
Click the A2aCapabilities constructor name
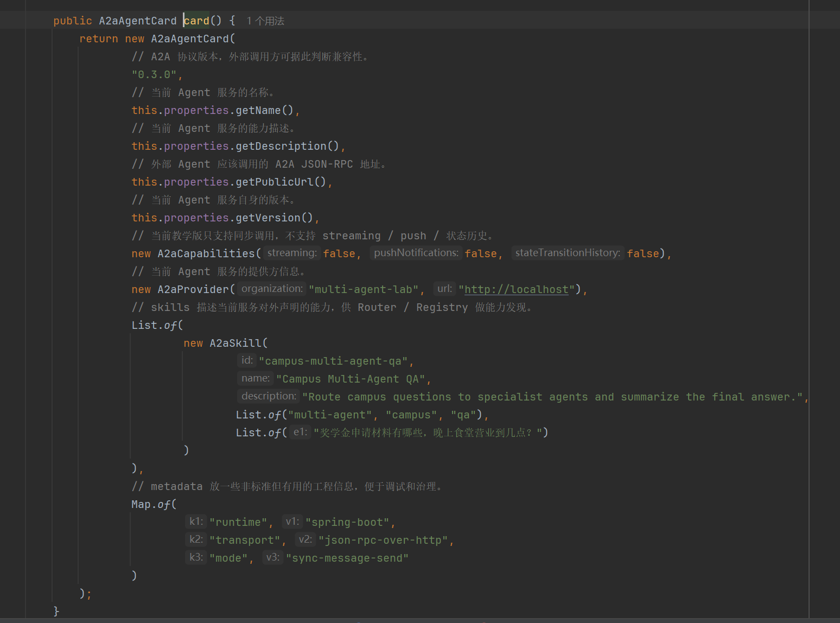pyautogui.click(x=206, y=253)
